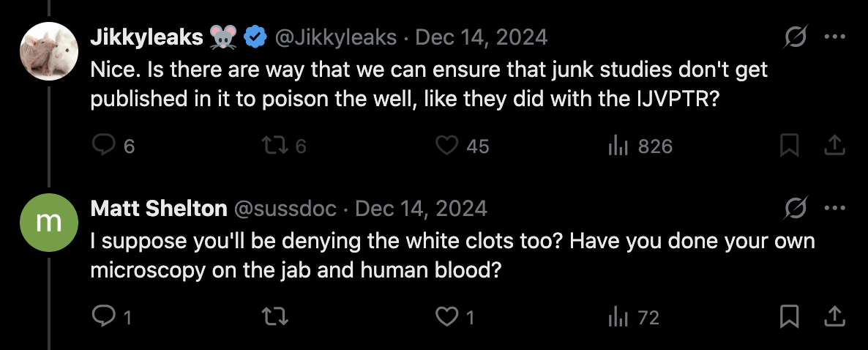The width and height of the screenshot is (868, 350).
Task: Share Matt Shelton's tweet
Action: point(834,317)
